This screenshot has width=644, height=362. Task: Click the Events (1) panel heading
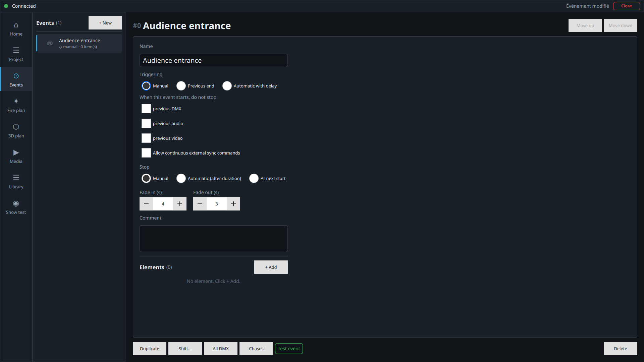point(49,23)
